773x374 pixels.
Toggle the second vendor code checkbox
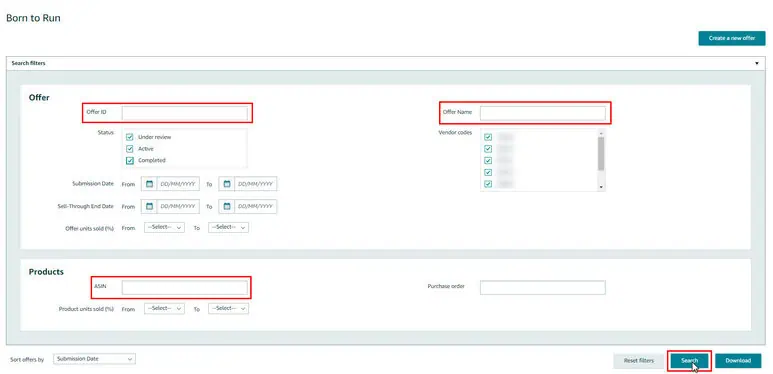click(x=488, y=149)
